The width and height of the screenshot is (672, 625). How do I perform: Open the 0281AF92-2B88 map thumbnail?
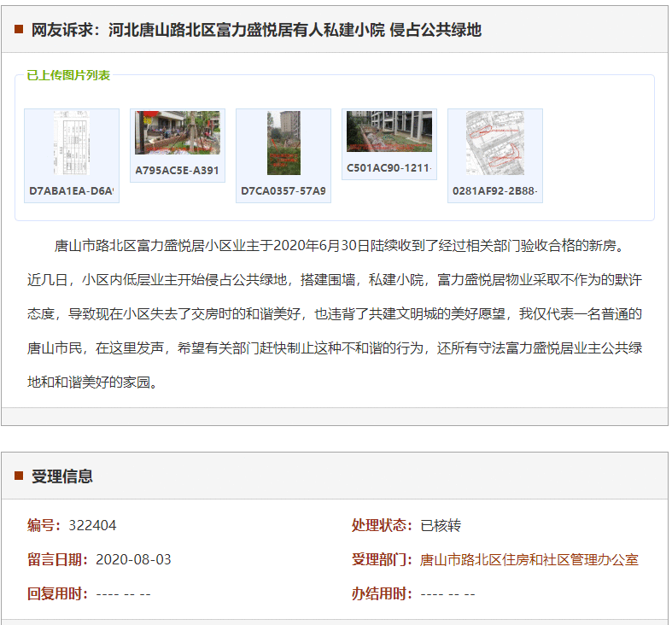pos(495,143)
